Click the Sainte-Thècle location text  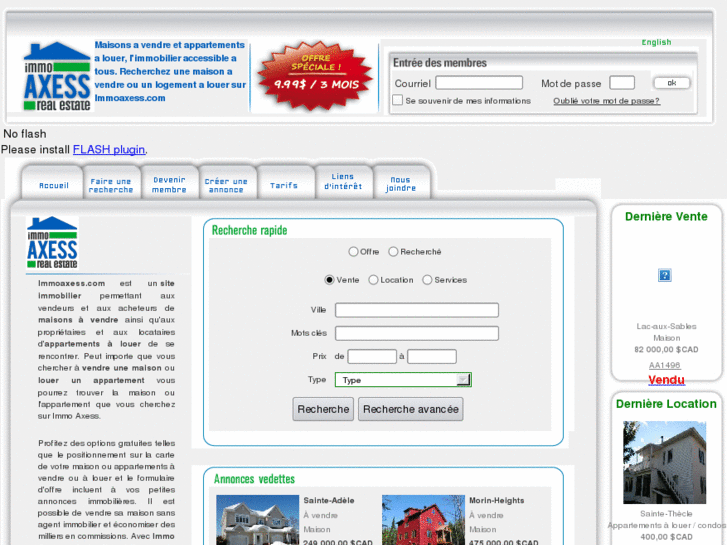tap(666, 513)
